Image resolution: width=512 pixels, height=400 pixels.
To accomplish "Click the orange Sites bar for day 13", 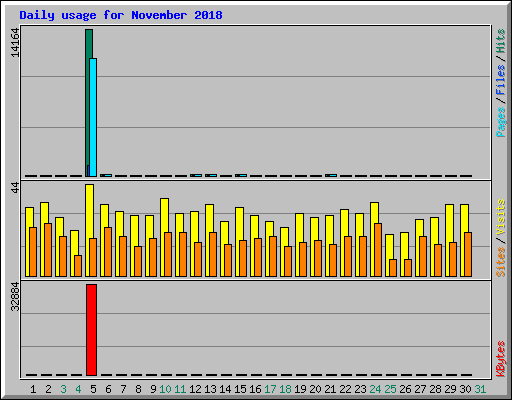I will click(213, 254).
